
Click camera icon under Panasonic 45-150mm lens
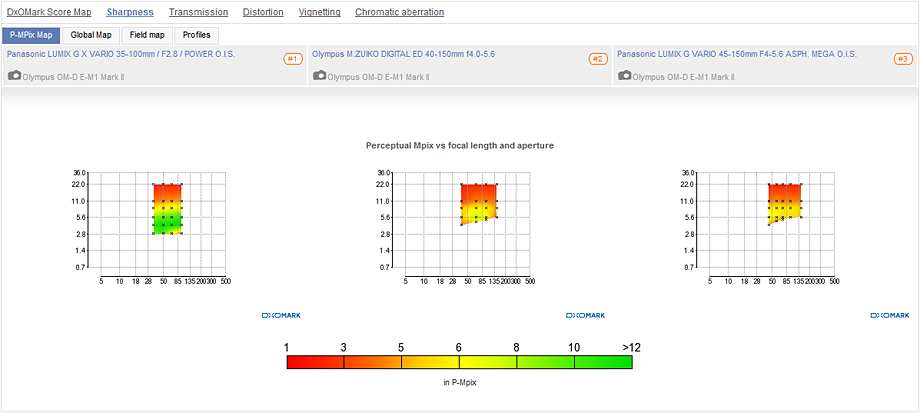(625, 76)
